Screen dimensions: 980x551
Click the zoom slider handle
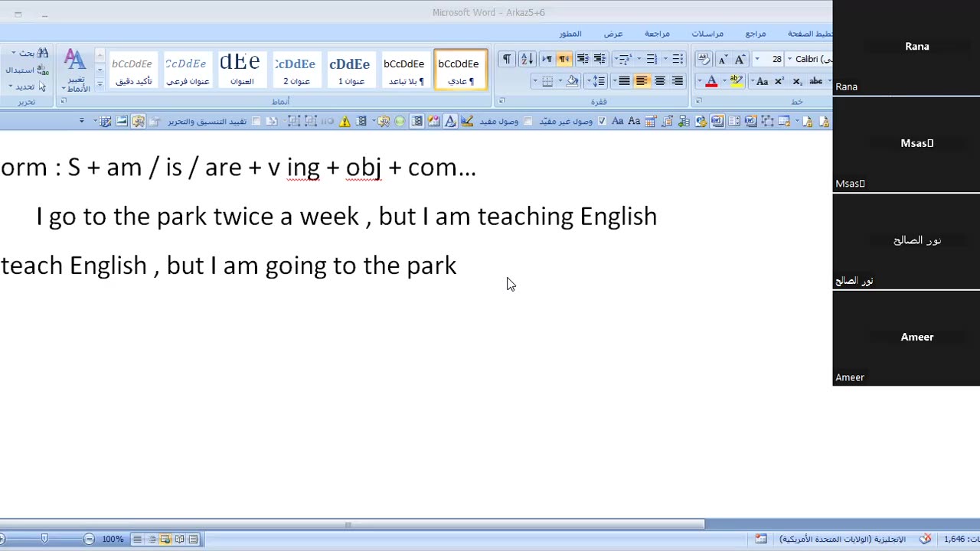tap(44, 539)
